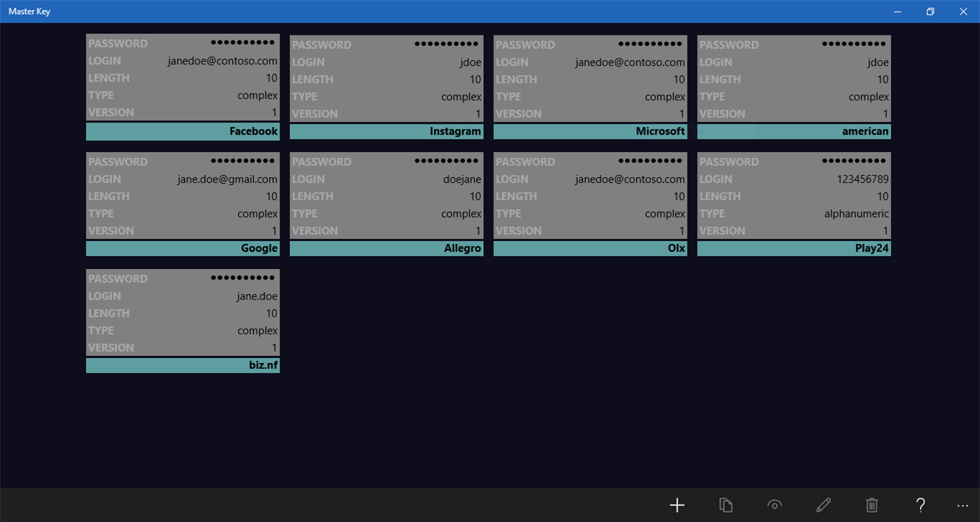Minimize the Master Key window
Viewport: 980px width, 522px height.
point(898,12)
